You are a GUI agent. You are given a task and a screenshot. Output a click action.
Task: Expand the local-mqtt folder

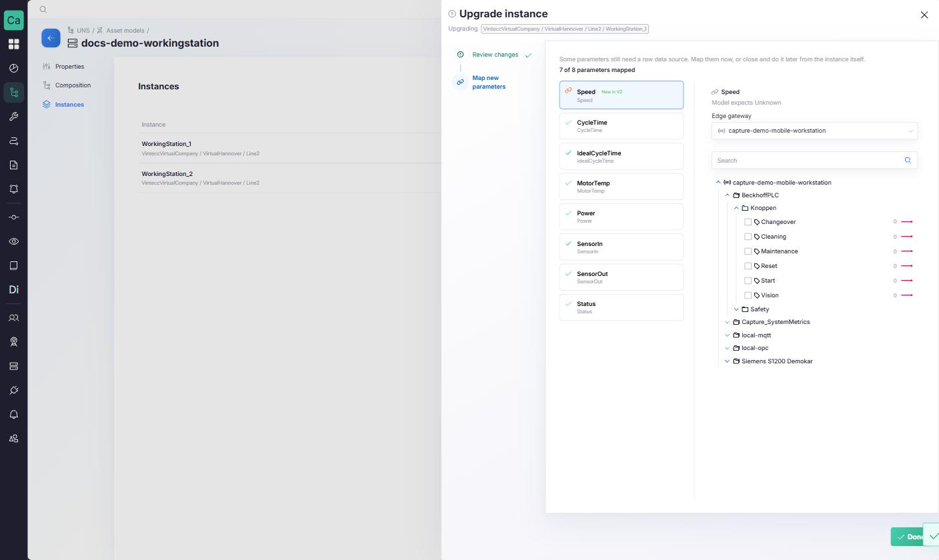click(728, 335)
